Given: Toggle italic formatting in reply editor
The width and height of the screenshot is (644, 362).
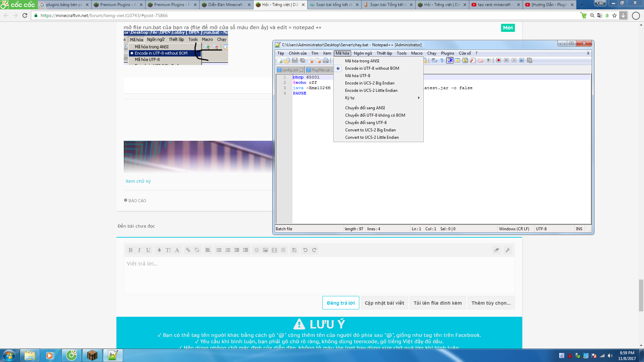Looking at the screenshot, I should click(x=139, y=250).
